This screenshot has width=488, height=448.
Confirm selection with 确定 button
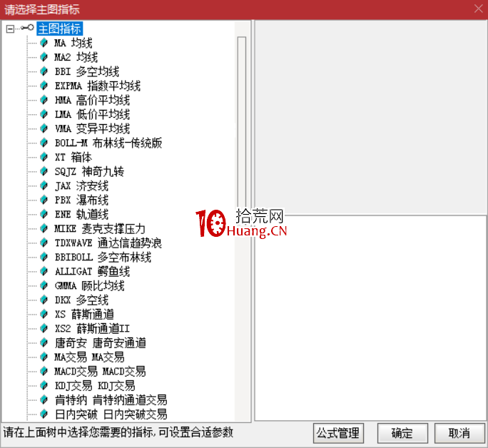pos(402,433)
